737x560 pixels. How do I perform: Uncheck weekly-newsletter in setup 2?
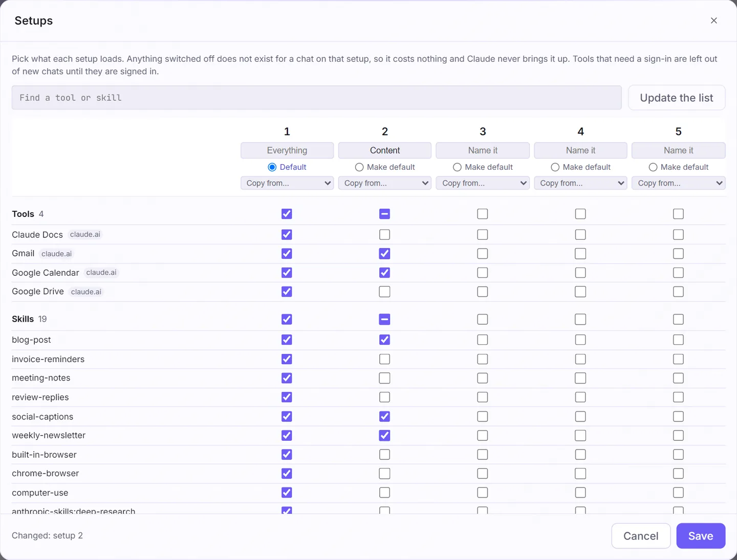tap(384, 435)
